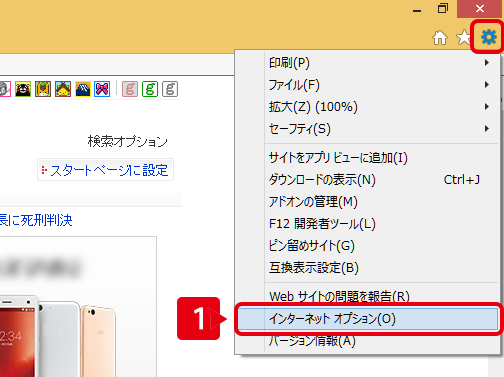This screenshot has height=377, width=504.
Task: Click the Mount Fuji theme icon
Action: click(83, 89)
